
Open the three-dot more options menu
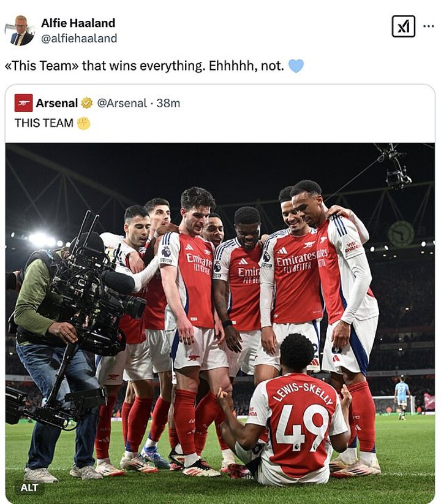(429, 26)
